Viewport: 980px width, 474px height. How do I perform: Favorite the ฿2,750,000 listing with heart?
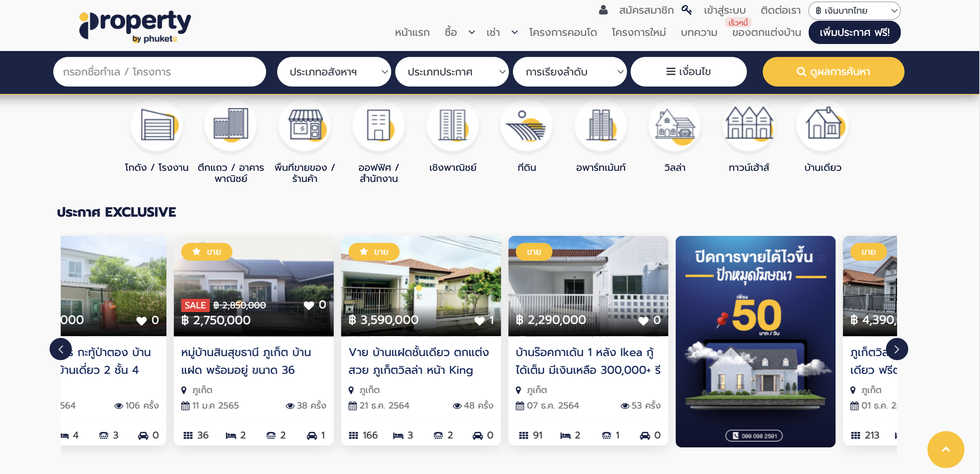309,305
